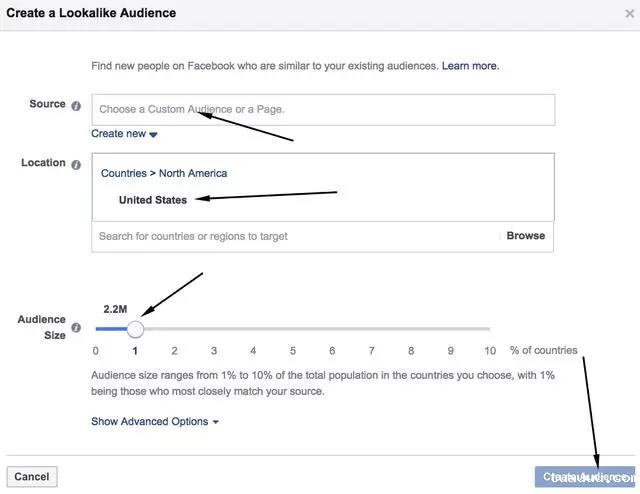Screen dimensions: 640x494
Task: Set slider to 5 percent mark
Action: point(293,329)
